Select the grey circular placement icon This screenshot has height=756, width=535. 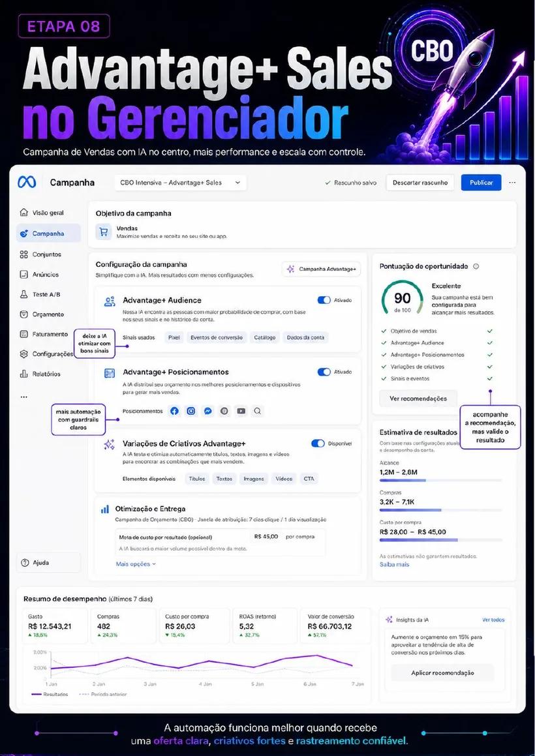(224, 412)
